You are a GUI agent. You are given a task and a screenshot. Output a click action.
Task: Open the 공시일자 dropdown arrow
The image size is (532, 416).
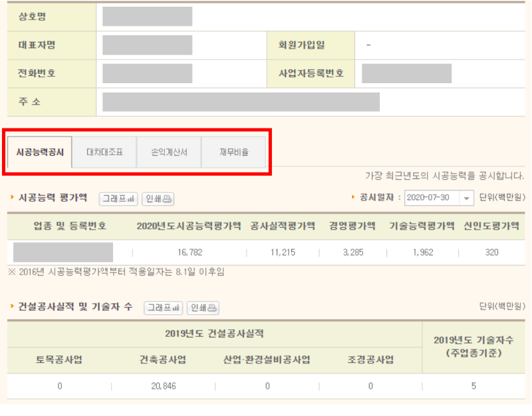pos(467,198)
